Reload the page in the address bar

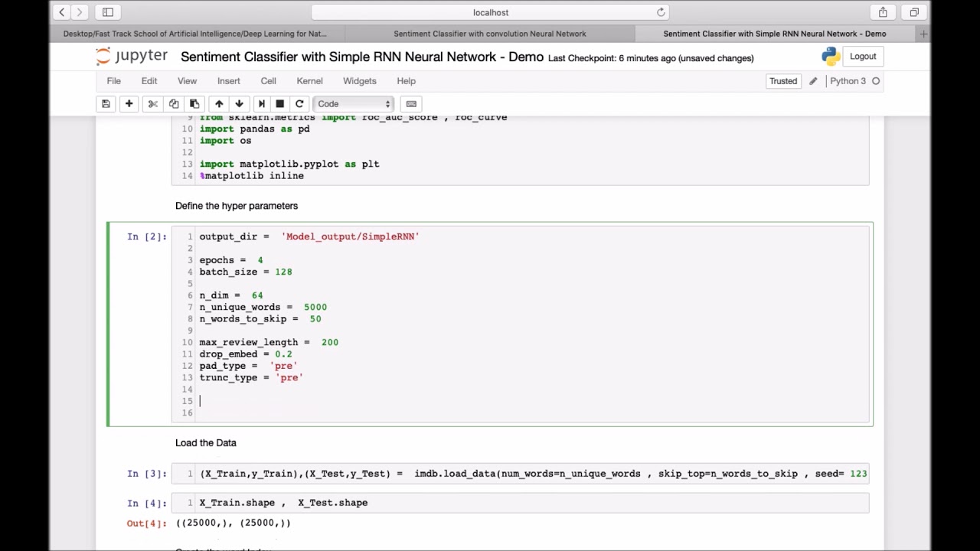[661, 12]
